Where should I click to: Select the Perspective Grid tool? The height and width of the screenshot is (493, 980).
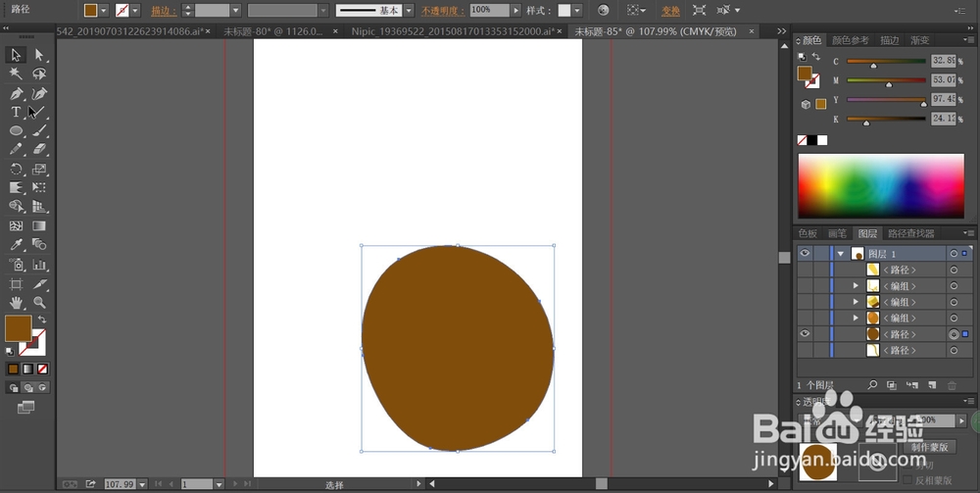(x=39, y=206)
